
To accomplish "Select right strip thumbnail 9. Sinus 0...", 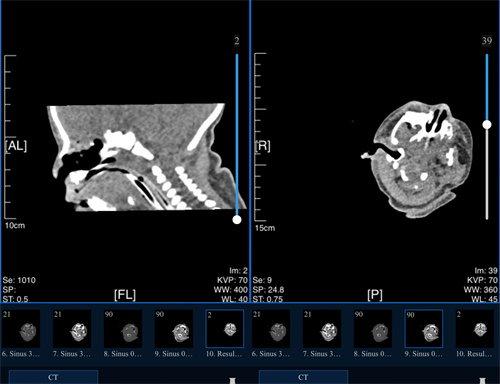I will (x=424, y=329).
